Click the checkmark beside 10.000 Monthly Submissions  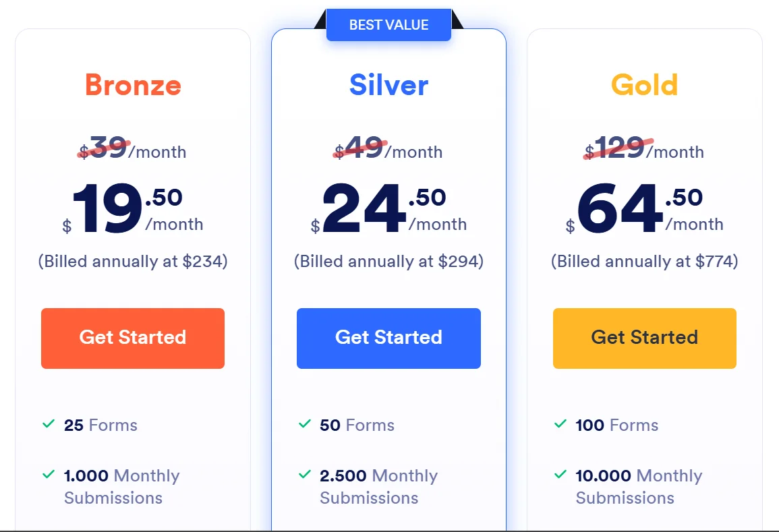pyautogui.click(x=560, y=475)
